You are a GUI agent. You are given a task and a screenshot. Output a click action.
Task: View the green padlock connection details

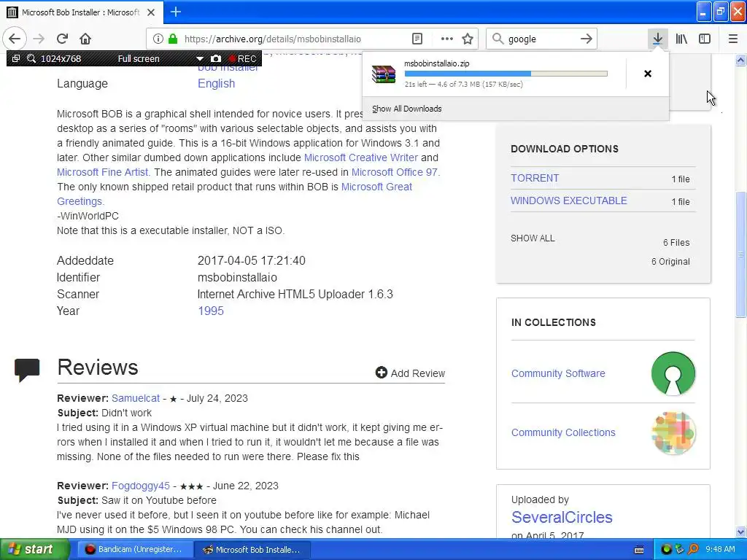pyautogui.click(x=173, y=39)
